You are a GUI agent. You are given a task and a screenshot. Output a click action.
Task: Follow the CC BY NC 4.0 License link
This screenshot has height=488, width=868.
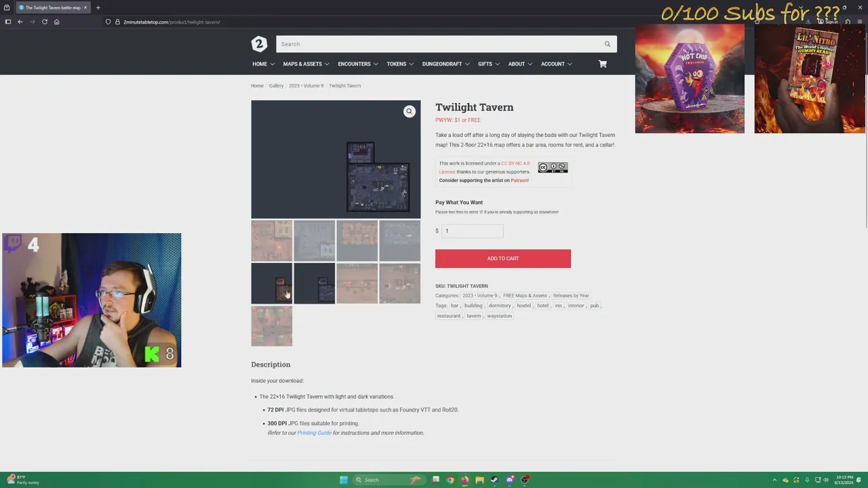pos(484,167)
